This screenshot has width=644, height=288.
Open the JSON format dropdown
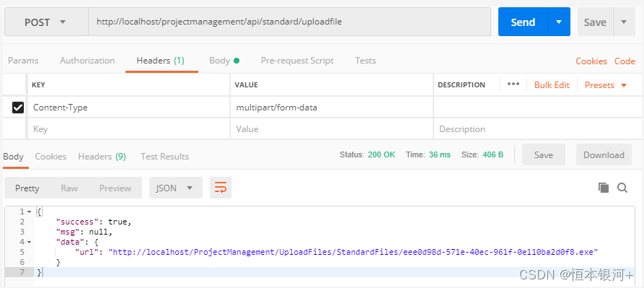(176, 188)
